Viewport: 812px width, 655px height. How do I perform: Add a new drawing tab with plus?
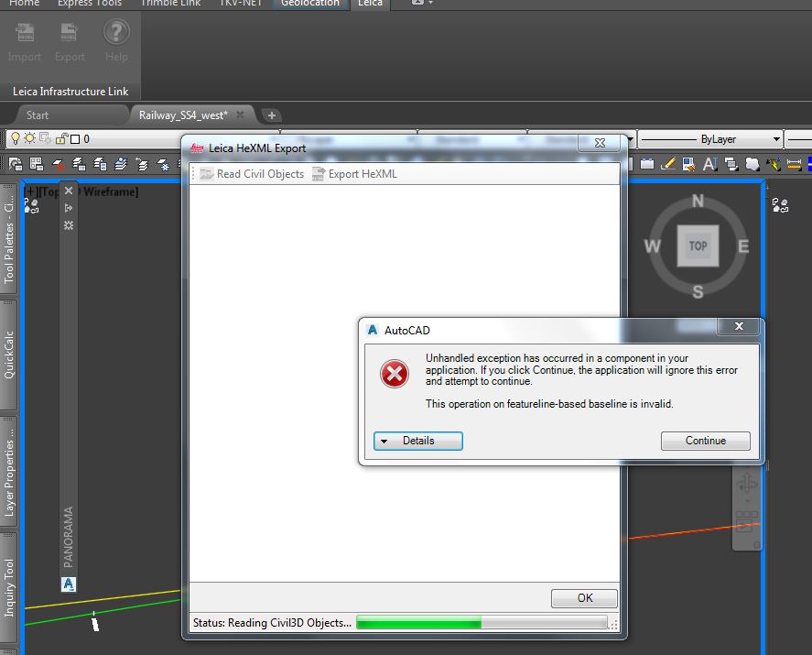click(271, 115)
